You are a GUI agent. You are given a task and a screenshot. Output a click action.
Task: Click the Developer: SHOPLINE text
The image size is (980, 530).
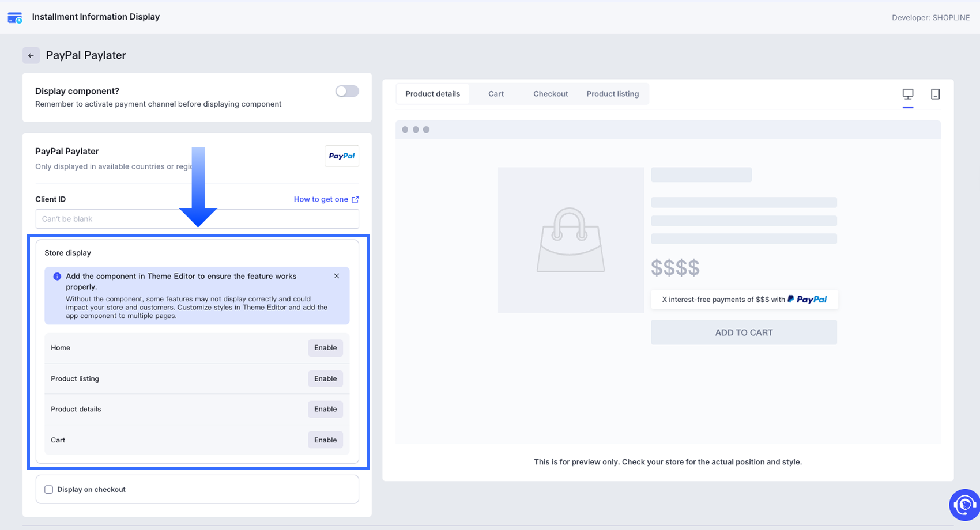pyautogui.click(x=930, y=18)
